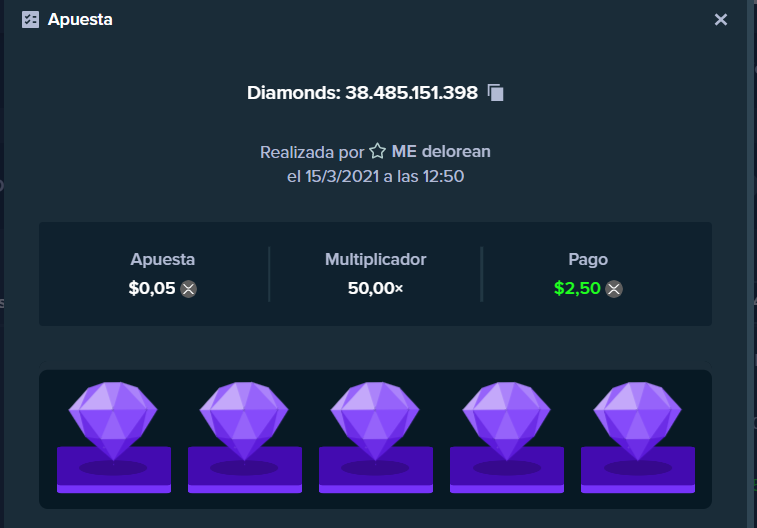
Task: Click the currency icon next to $2,50
Action: [x=614, y=289]
